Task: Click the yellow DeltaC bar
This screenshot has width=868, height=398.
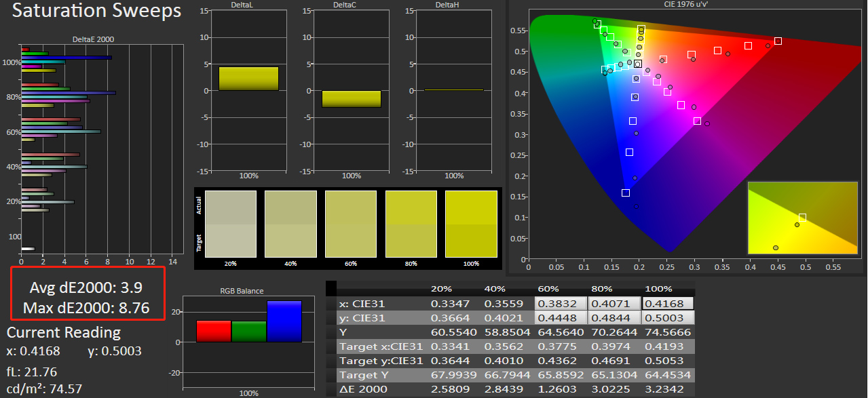Action: 351,99
